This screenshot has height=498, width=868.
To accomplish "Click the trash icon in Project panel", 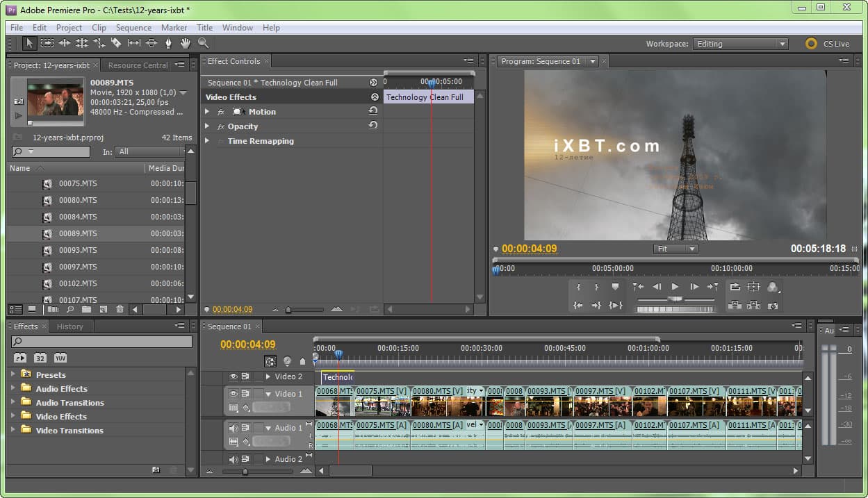I will tap(120, 309).
